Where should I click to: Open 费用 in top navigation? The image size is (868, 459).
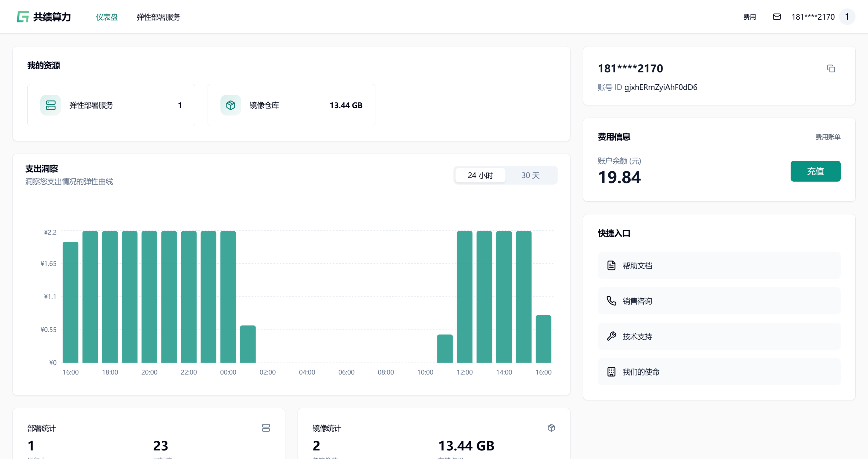coord(749,17)
